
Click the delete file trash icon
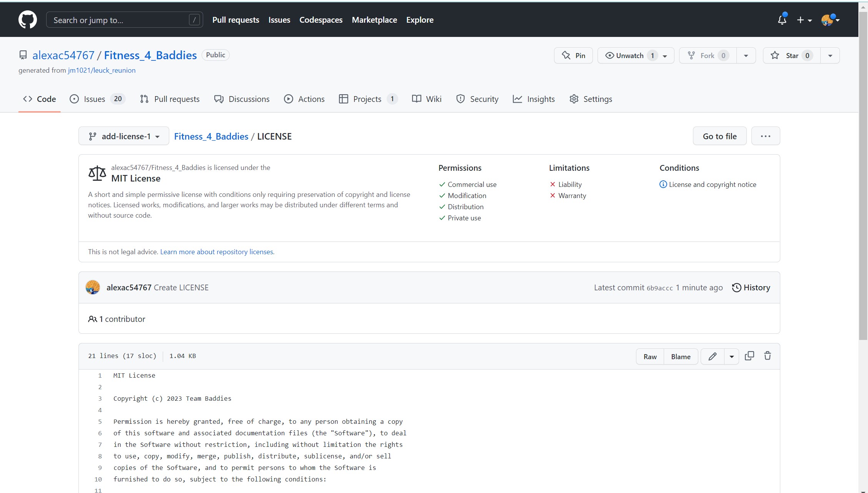tap(767, 356)
